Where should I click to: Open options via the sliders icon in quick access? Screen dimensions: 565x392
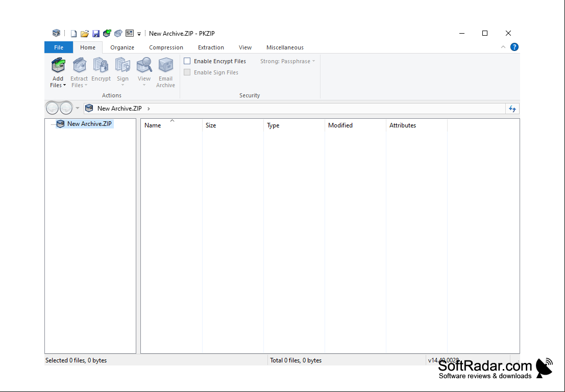click(129, 34)
